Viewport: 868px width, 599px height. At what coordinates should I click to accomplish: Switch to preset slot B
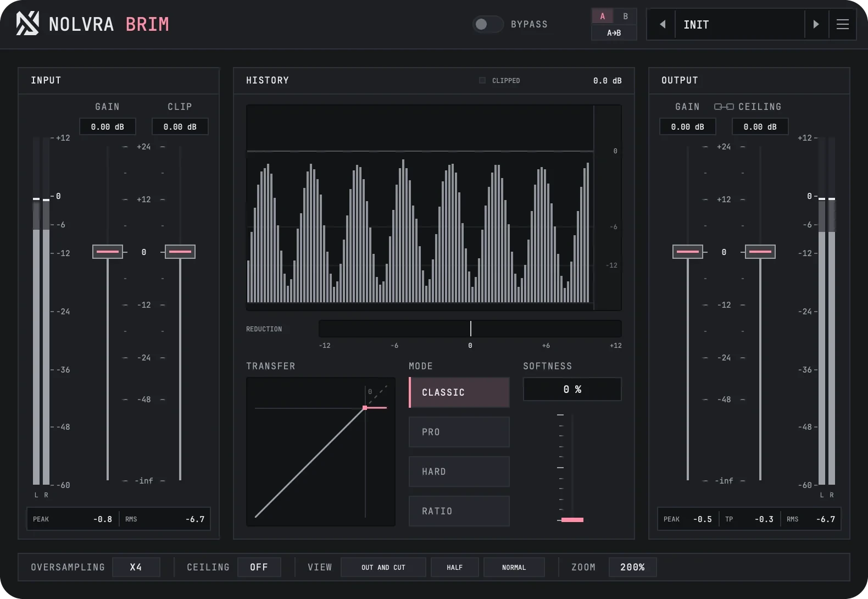click(625, 16)
